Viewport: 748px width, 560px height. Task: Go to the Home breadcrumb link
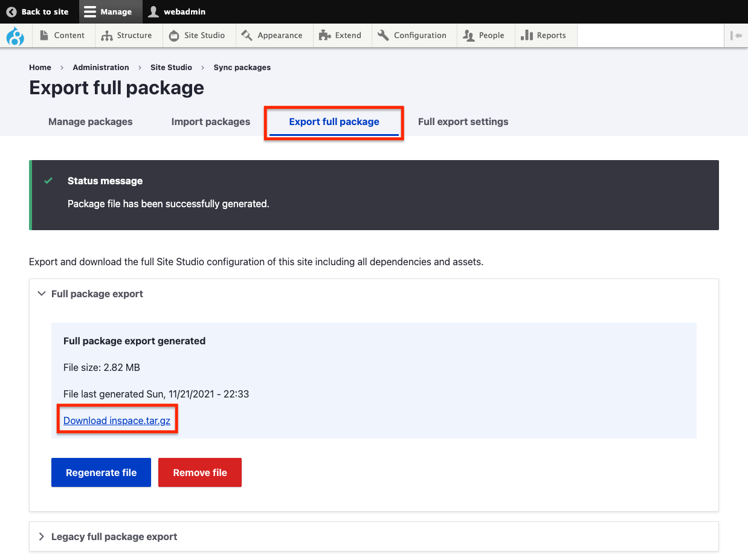tap(40, 68)
